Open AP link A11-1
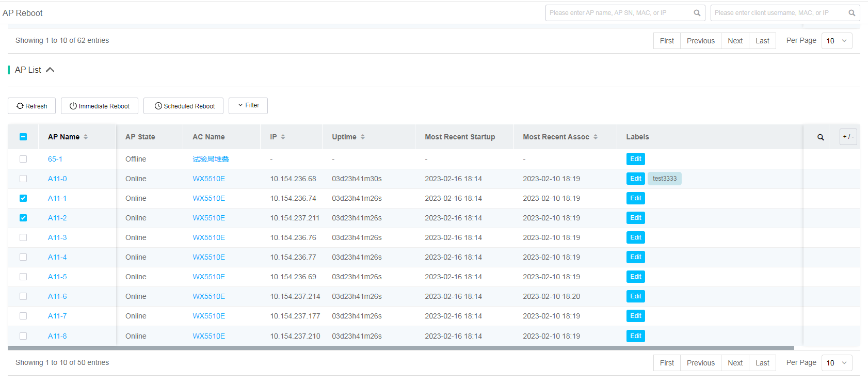The height and width of the screenshot is (383, 868). [57, 198]
